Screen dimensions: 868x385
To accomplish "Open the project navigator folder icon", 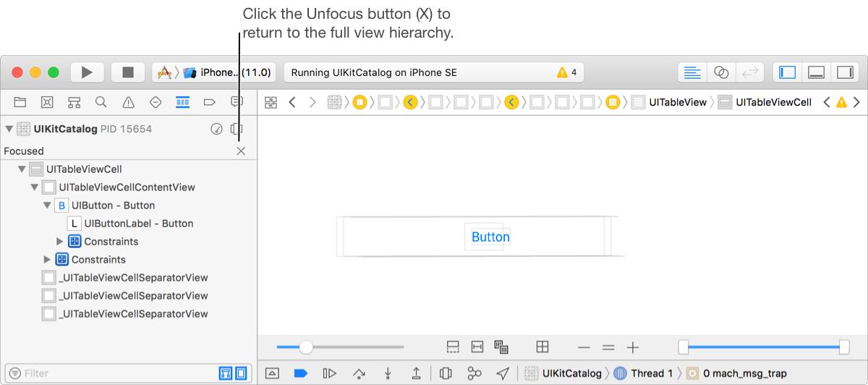I will (20, 102).
